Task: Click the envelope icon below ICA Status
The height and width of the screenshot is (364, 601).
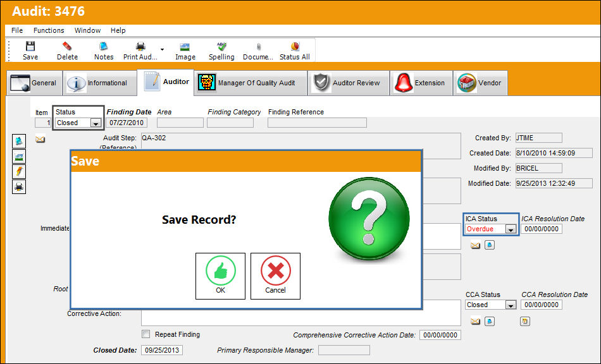Action: (475, 245)
